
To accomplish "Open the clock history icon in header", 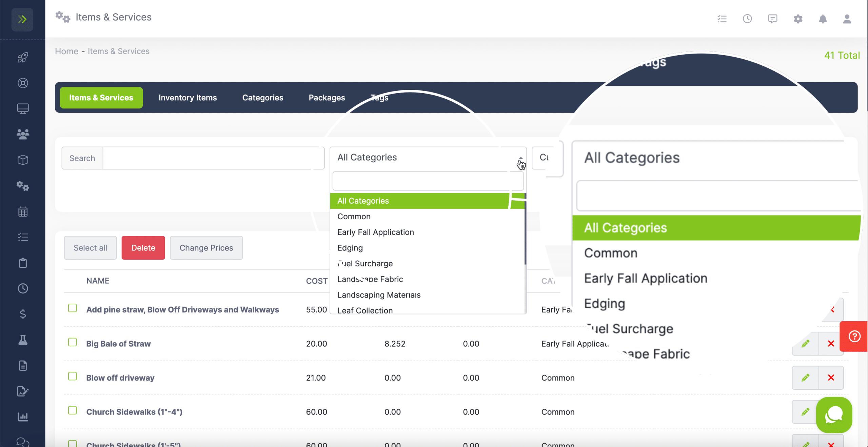I will click(747, 19).
